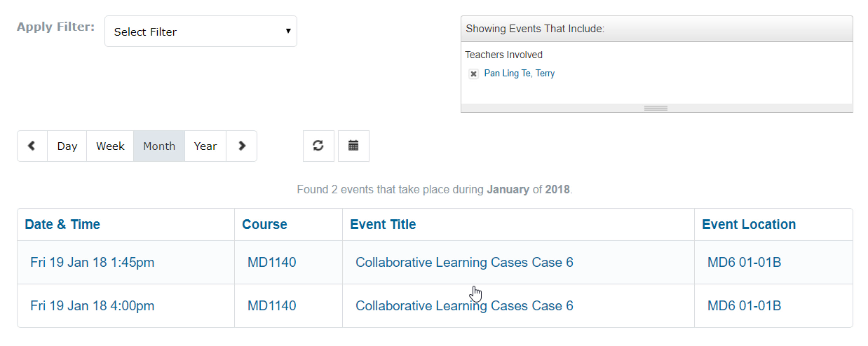Open Pan Ling Te, Terry teacher link
The image size is (868, 346).
coord(520,73)
